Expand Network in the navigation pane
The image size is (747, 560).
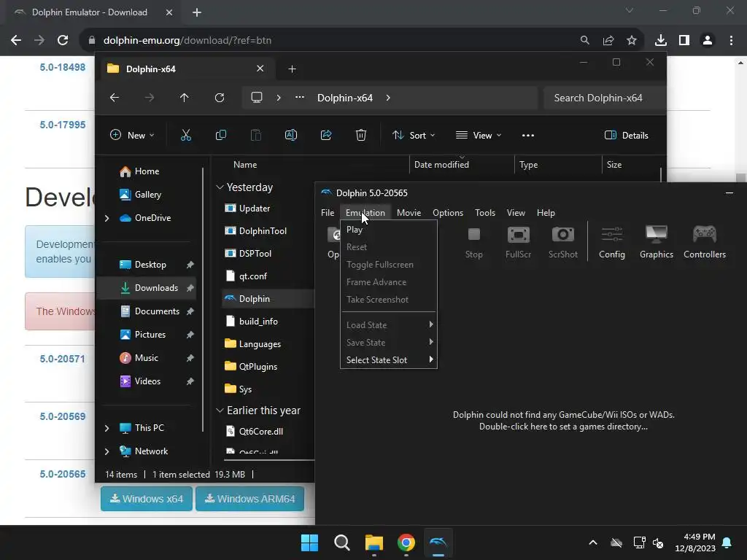pos(107,451)
